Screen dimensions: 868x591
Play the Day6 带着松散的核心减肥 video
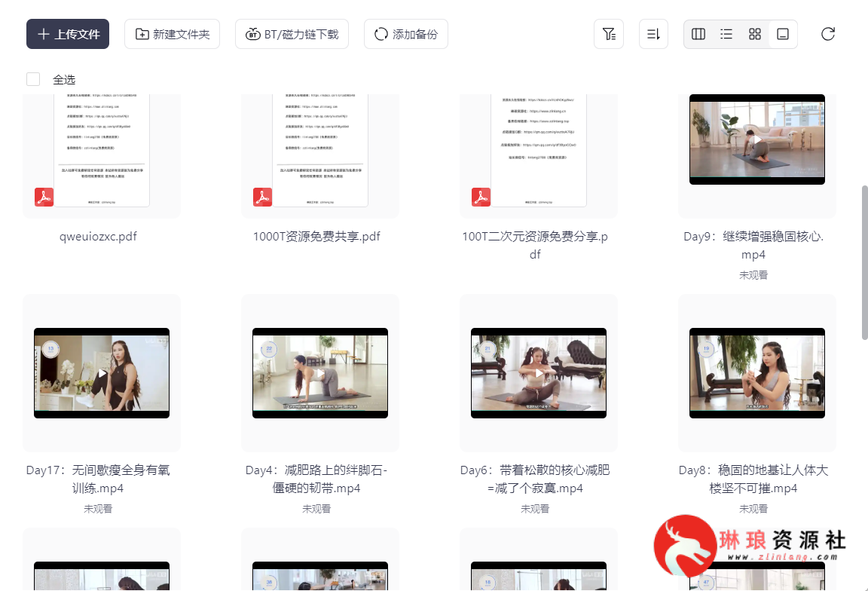tap(539, 373)
